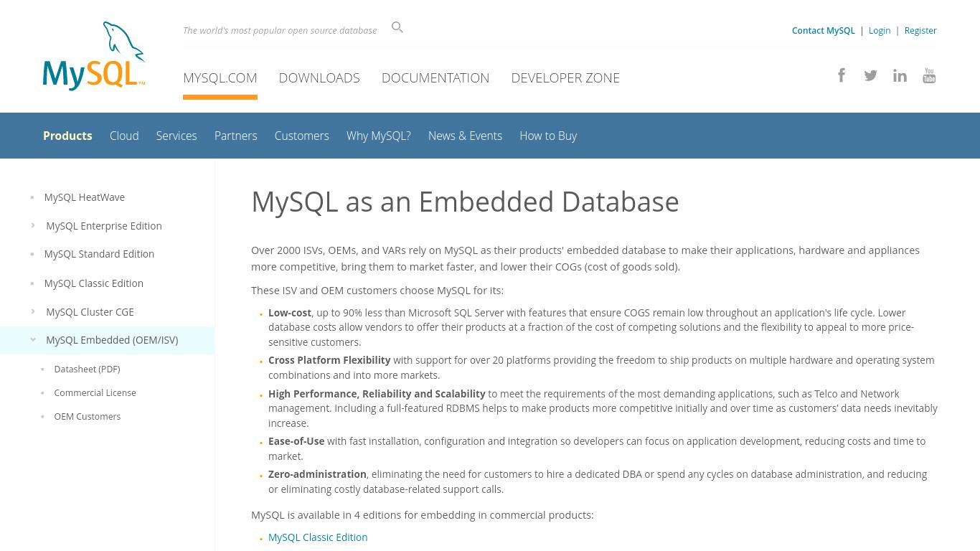Click the MySQL Classic Edition content link
980x551 pixels.
point(318,537)
